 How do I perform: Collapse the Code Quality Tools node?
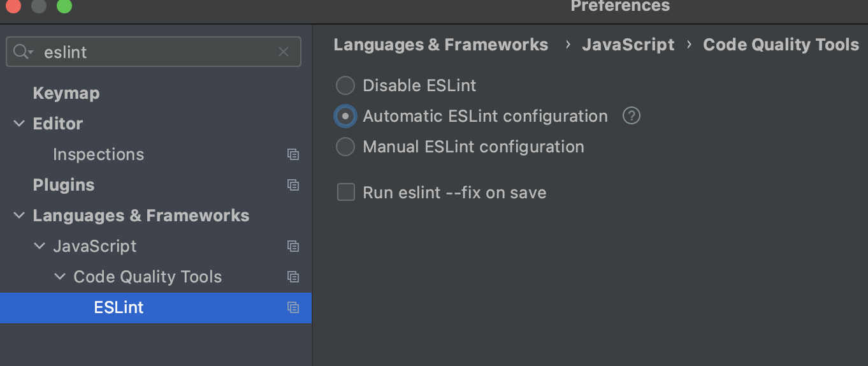click(60, 277)
